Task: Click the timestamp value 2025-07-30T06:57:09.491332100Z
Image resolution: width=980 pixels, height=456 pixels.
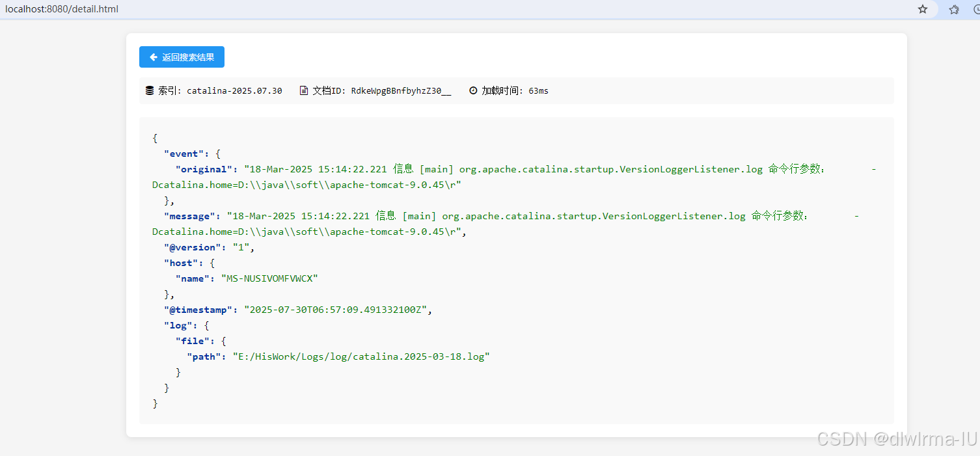Action: coord(335,310)
